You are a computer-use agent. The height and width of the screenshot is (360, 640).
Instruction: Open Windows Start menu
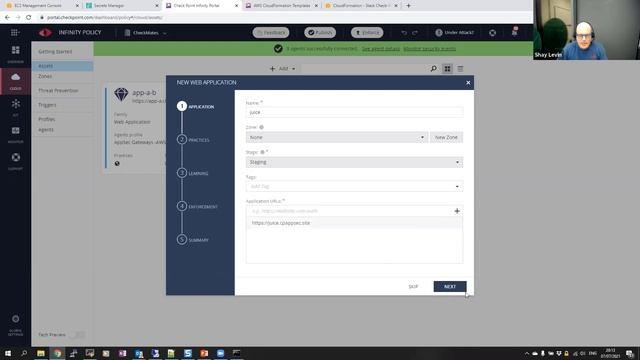click(x=8, y=353)
